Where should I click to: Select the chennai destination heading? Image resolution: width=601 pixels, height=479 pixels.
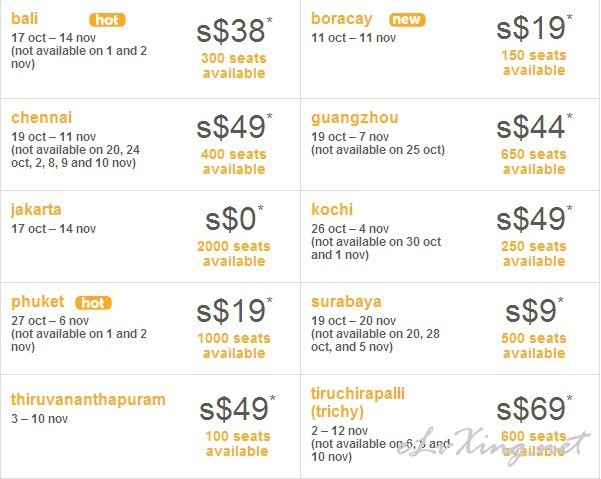(41, 118)
